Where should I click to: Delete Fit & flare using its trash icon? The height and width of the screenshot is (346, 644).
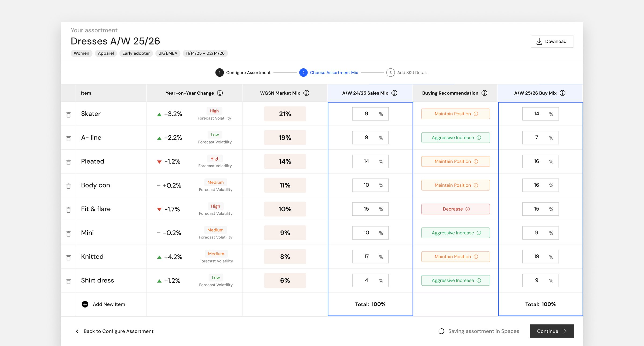(x=68, y=210)
